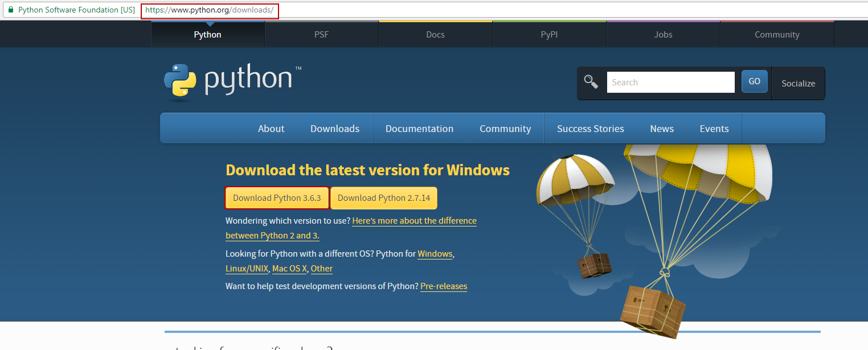This screenshot has width=868, height=350.
Task: Download Python 2.7.14 installer
Action: pyautogui.click(x=384, y=198)
